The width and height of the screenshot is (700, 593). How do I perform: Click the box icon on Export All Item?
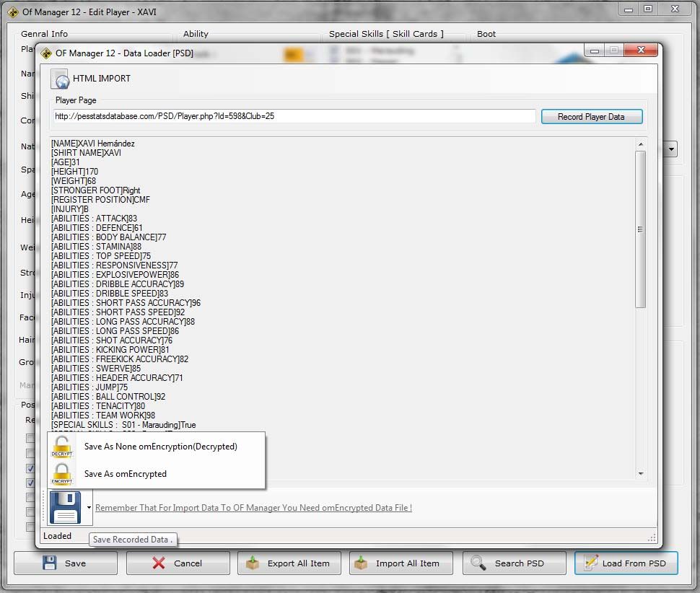pos(253,563)
